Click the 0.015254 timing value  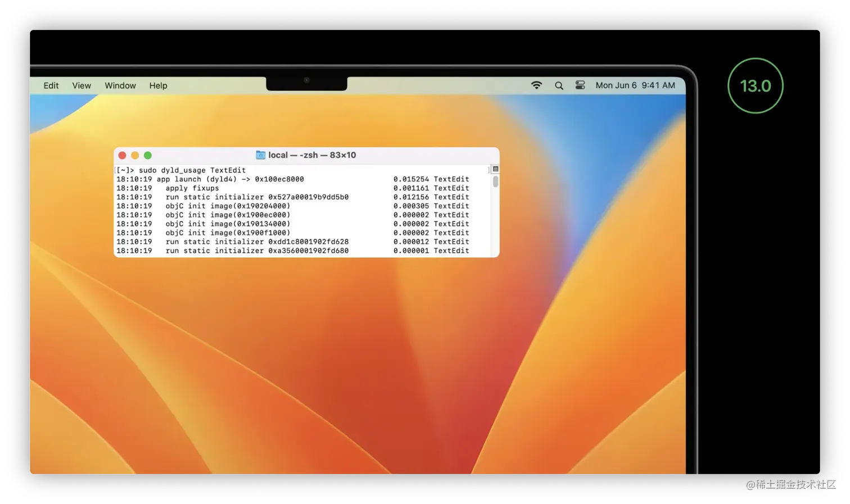point(411,179)
